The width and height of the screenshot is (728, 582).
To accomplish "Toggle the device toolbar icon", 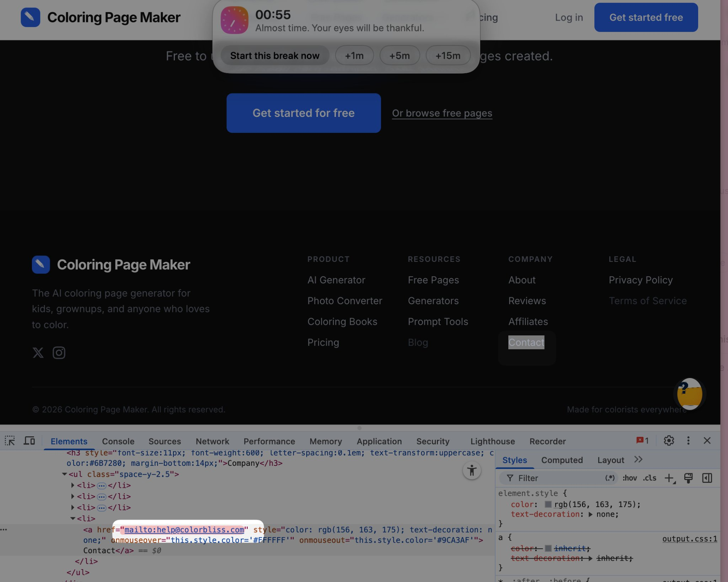I will pos(29,441).
